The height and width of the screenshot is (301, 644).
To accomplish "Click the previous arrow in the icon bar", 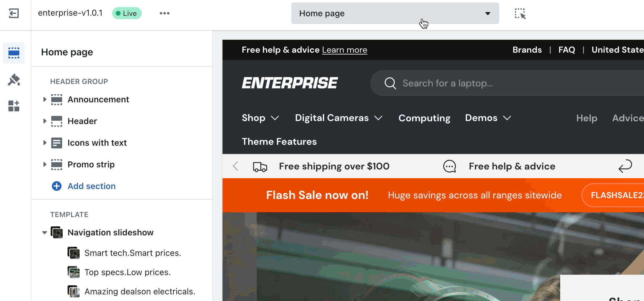I will coord(236,166).
